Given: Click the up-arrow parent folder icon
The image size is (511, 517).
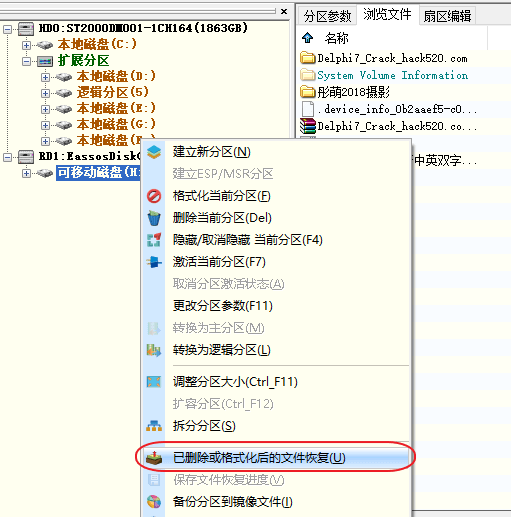Looking at the screenshot, I should click(307, 38).
